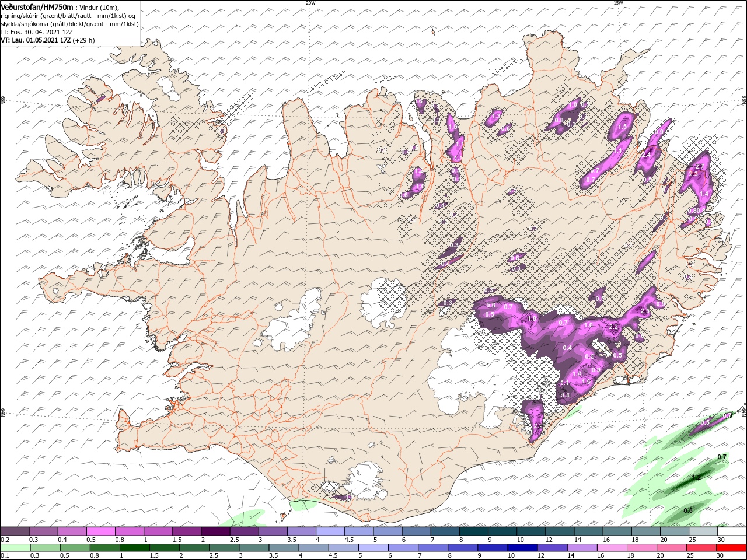The height and width of the screenshot is (560, 747).
Task: Click the Veðurstofan/HM750m title text
Action: coord(37,6)
